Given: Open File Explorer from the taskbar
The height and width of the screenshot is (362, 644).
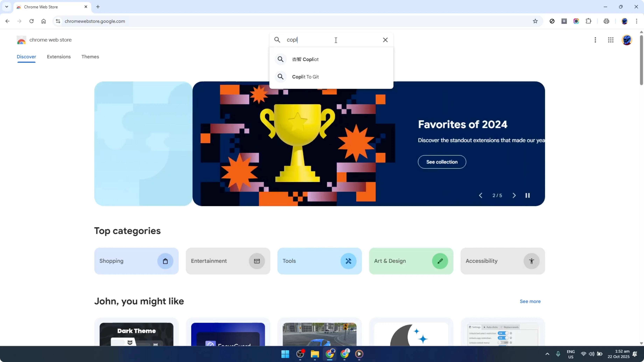Looking at the screenshot, I should 315,354.
